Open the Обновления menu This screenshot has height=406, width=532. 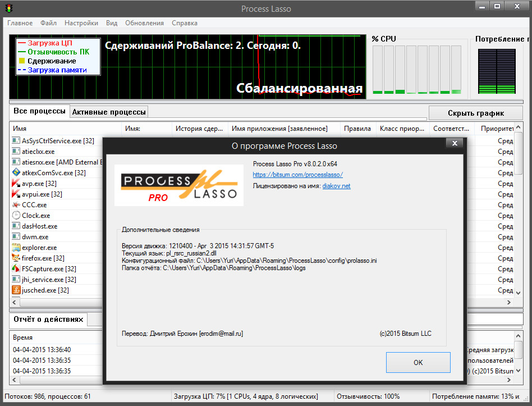click(x=145, y=23)
